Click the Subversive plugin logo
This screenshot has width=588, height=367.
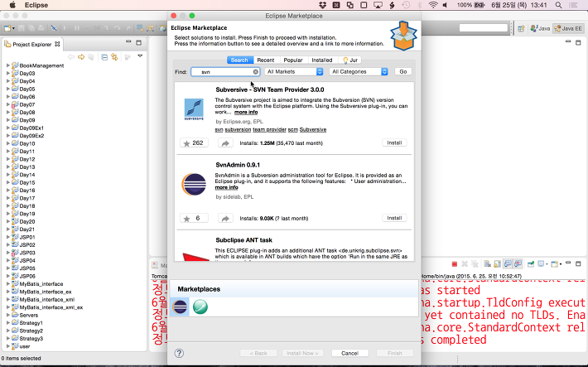194,109
